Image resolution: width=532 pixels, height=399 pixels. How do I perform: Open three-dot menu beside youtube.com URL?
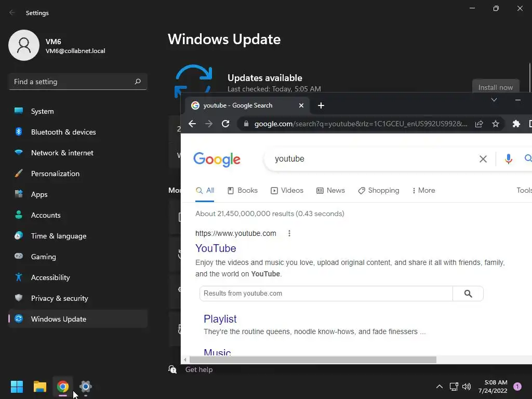tap(289, 233)
